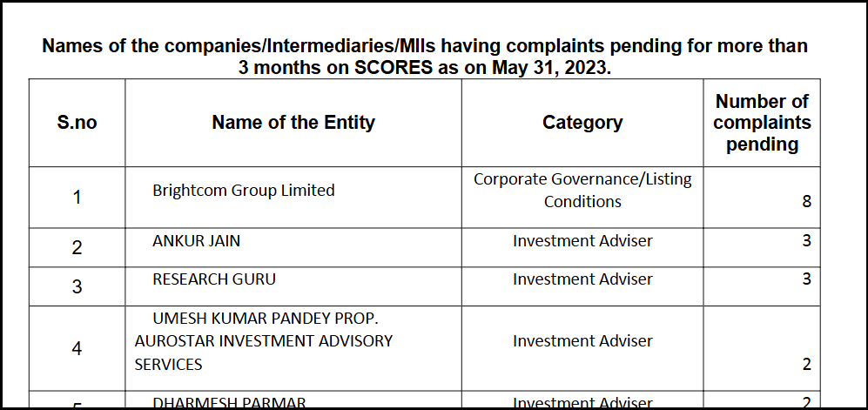Screen dimensions: 868x410
Task: Select the RESEARCH GURU entity cell
Action: click(214, 279)
